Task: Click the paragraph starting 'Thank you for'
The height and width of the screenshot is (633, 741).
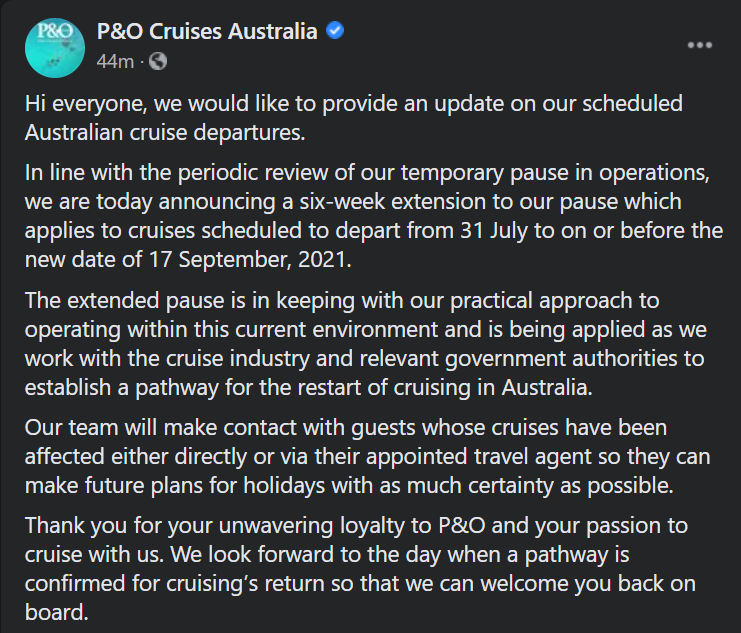Action: (x=360, y=569)
